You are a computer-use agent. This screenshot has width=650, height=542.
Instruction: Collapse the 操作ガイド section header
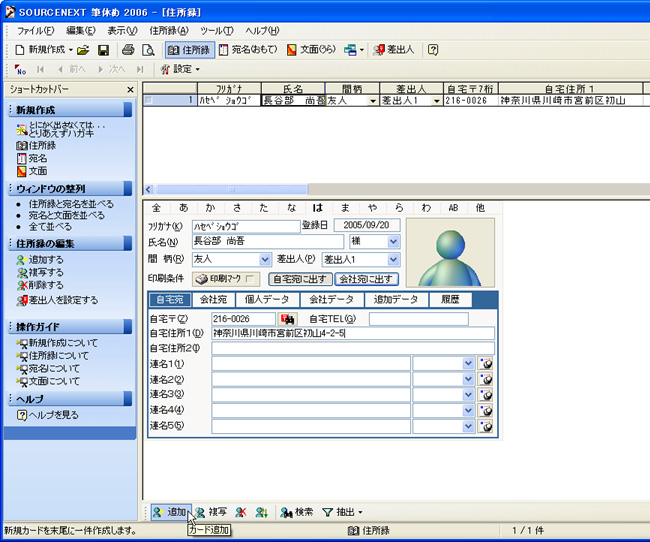(x=70, y=326)
